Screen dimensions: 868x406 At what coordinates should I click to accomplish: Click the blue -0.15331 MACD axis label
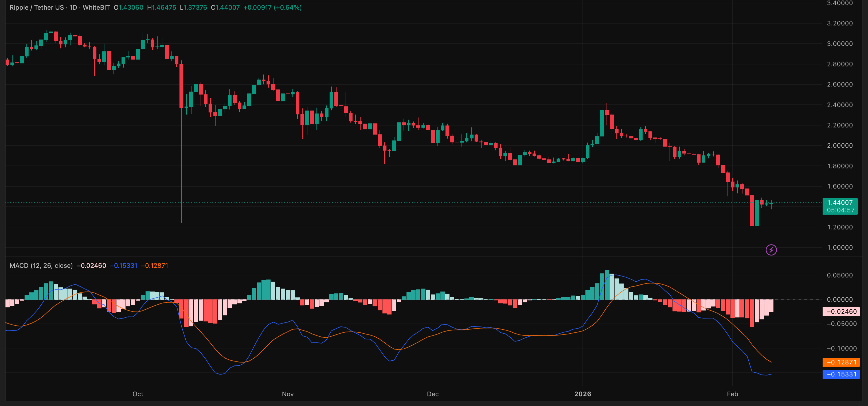point(841,374)
